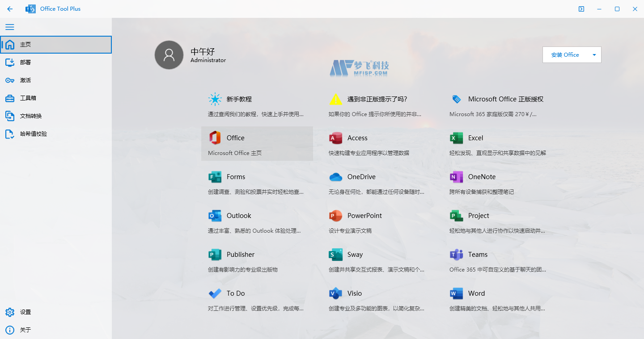Open the 激活 activation page
The width and height of the screenshot is (644, 339).
(25, 80)
